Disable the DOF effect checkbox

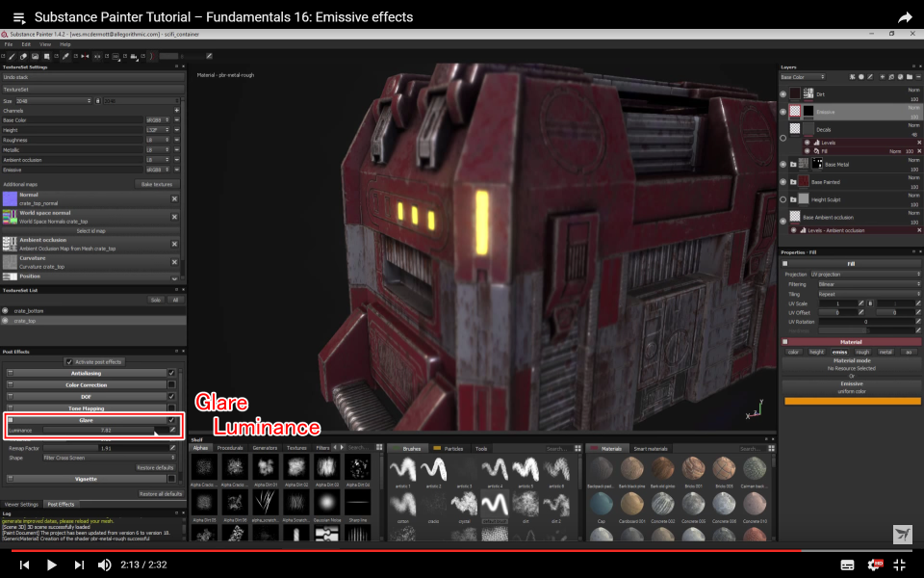[171, 397]
